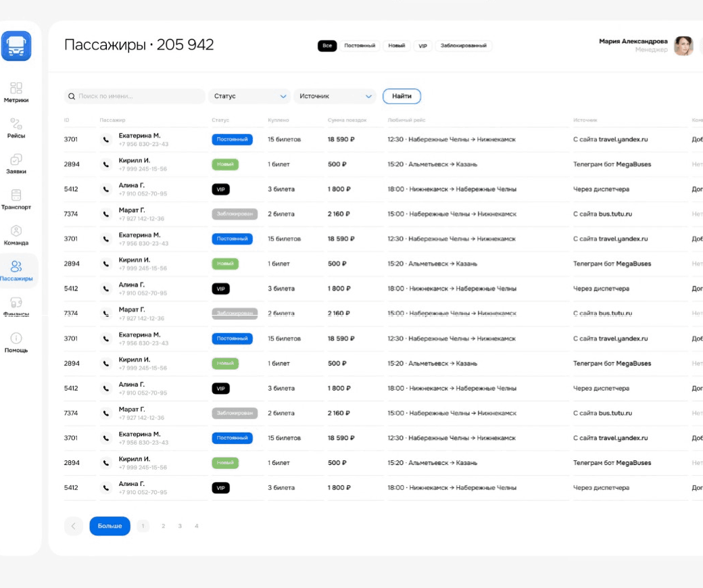Go to previous page arrow
This screenshot has height=588, width=703.
pyautogui.click(x=74, y=526)
